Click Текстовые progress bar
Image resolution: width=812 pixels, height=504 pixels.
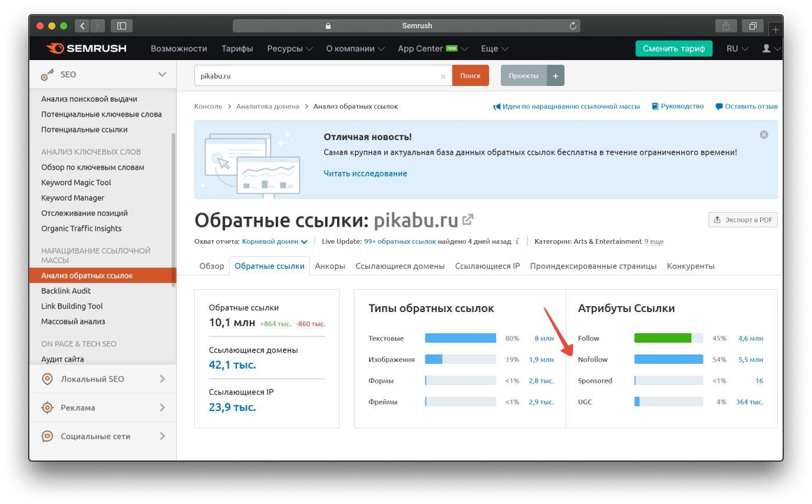460,338
